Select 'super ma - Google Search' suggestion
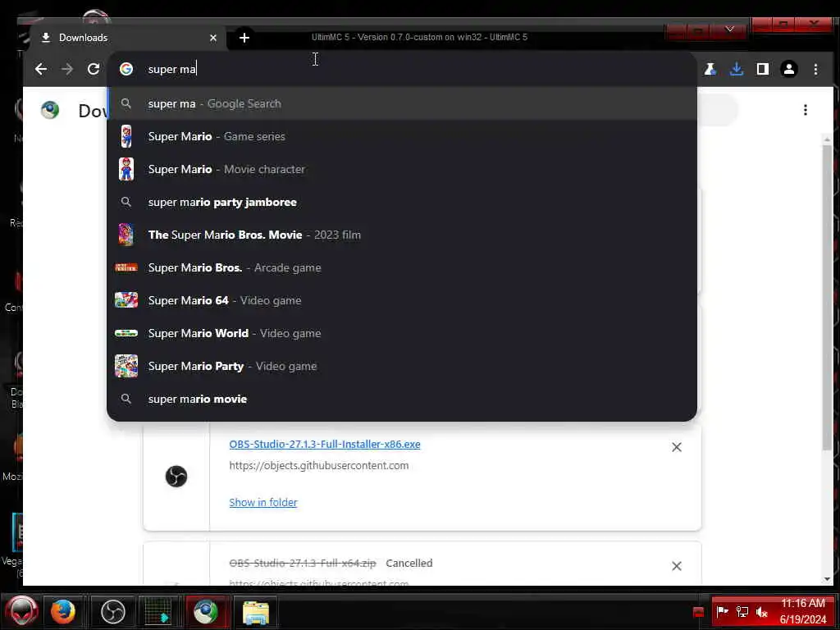The height and width of the screenshot is (630, 840). click(402, 103)
